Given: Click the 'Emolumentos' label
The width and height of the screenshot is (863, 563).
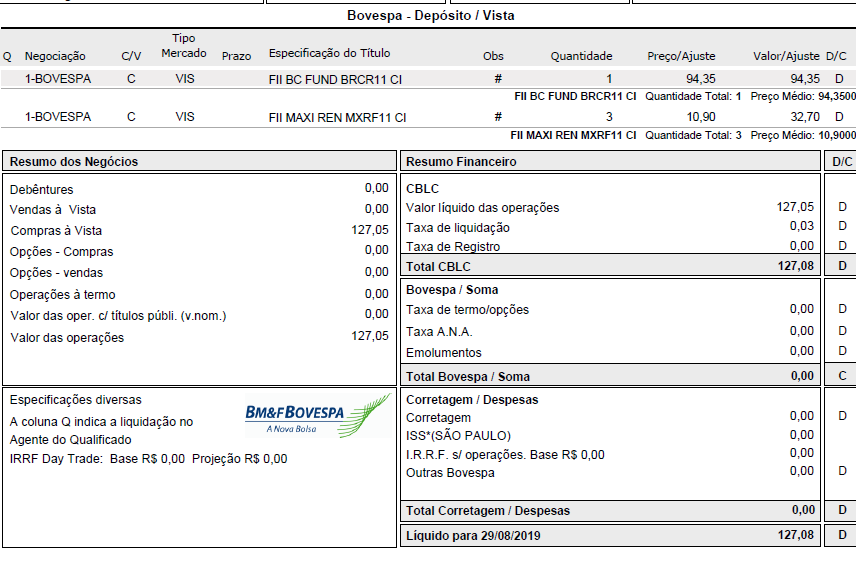Looking at the screenshot, I should (444, 353).
